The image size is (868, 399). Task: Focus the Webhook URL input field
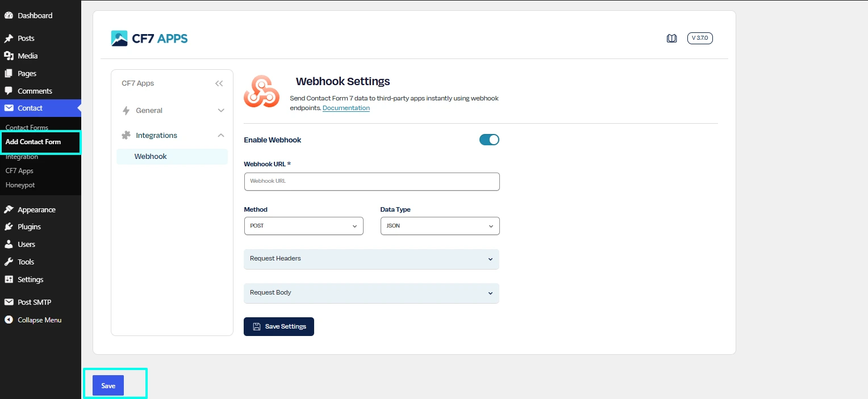pos(372,182)
